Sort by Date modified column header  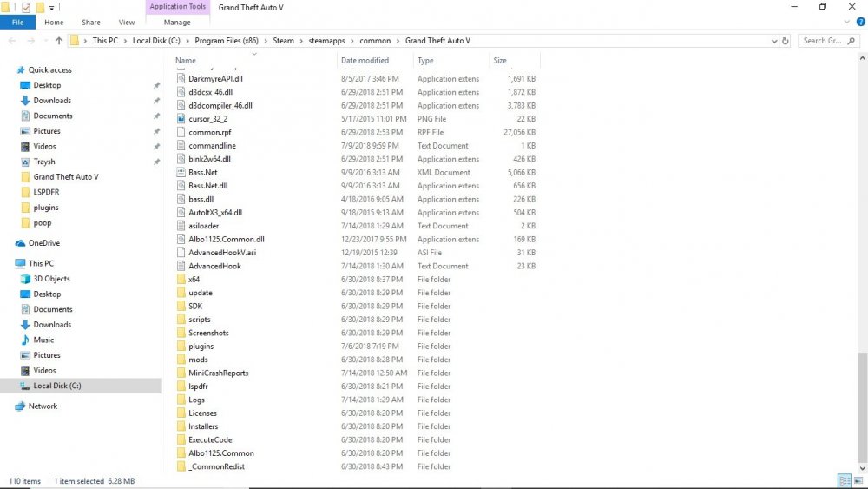tap(365, 60)
